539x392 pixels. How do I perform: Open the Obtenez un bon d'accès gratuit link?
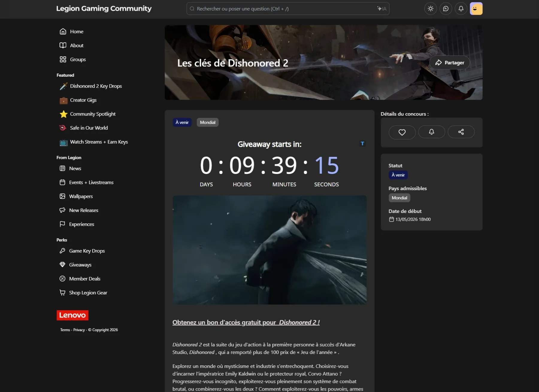246,322
